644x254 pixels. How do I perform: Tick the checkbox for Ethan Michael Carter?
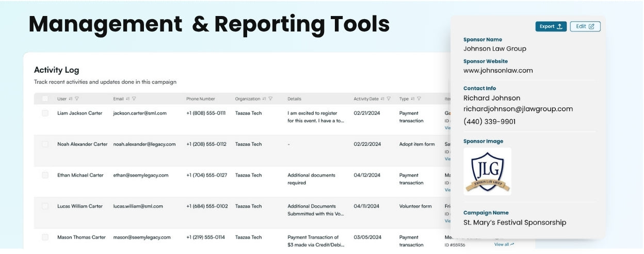click(45, 175)
